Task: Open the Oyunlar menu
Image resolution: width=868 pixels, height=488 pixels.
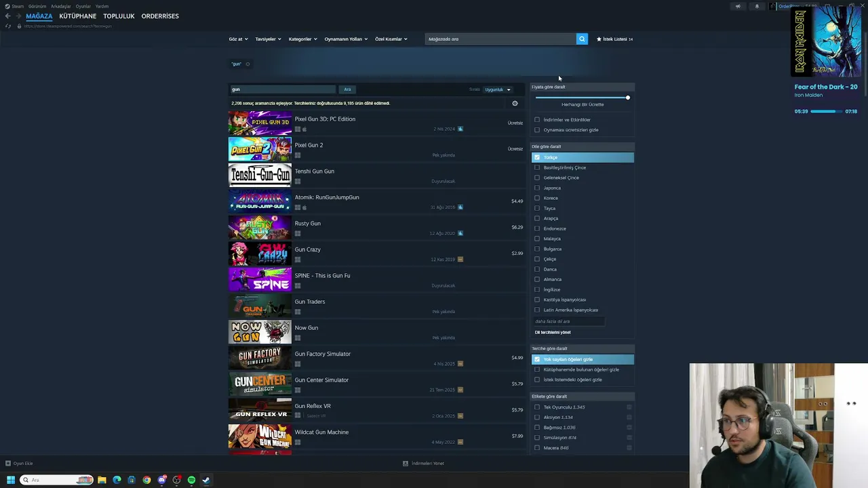Action: (x=83, y=6)
